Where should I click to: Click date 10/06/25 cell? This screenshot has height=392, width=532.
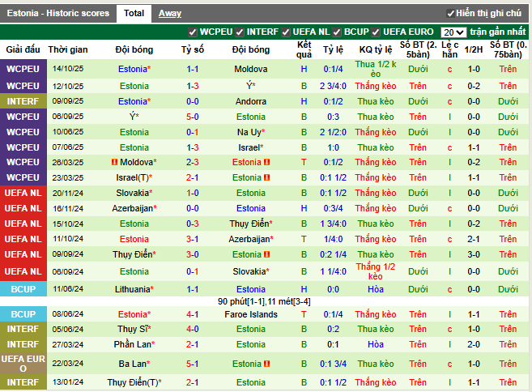[68, 132]
